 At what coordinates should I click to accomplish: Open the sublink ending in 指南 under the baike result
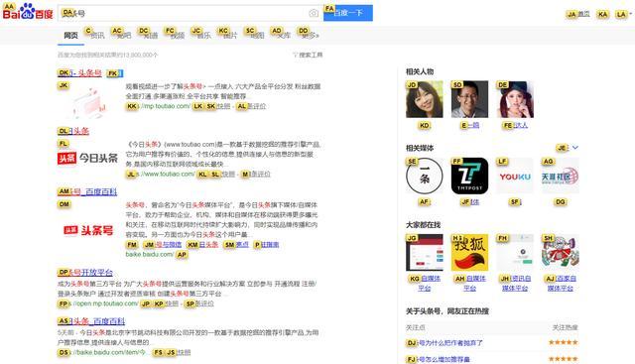point(267,245)
